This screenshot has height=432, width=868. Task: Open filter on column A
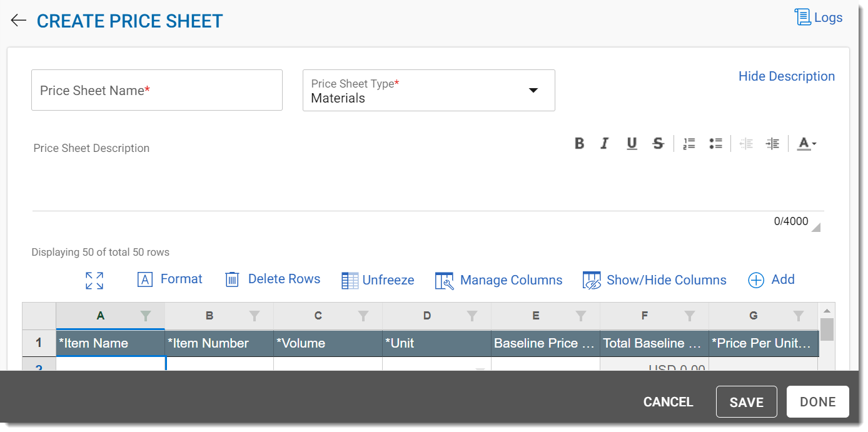(146, 316)
